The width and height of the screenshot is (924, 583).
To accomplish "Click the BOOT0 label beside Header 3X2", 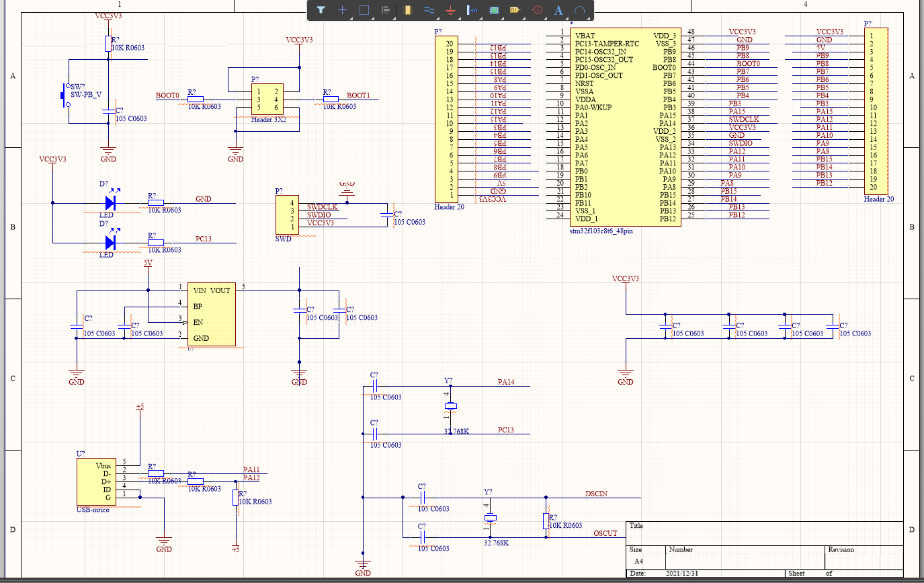I will pyautogui.click(x=167, y=95).
